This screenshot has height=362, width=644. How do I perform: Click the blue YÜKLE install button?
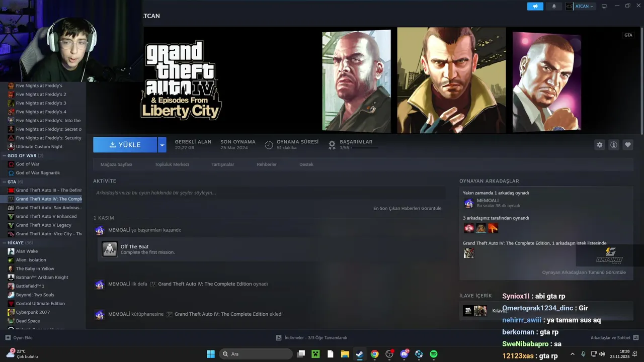[125, 145]
